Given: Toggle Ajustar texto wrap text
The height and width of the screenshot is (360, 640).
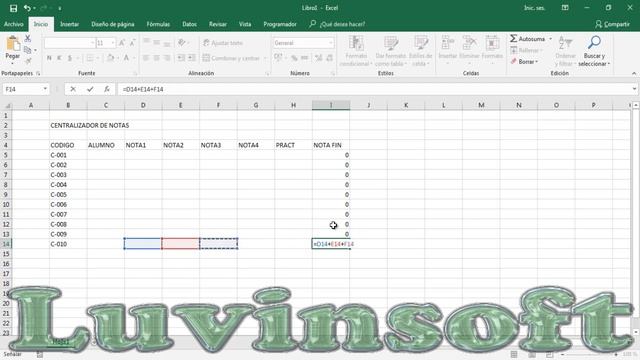Looking at the screenshot, I should pos(223,43).
